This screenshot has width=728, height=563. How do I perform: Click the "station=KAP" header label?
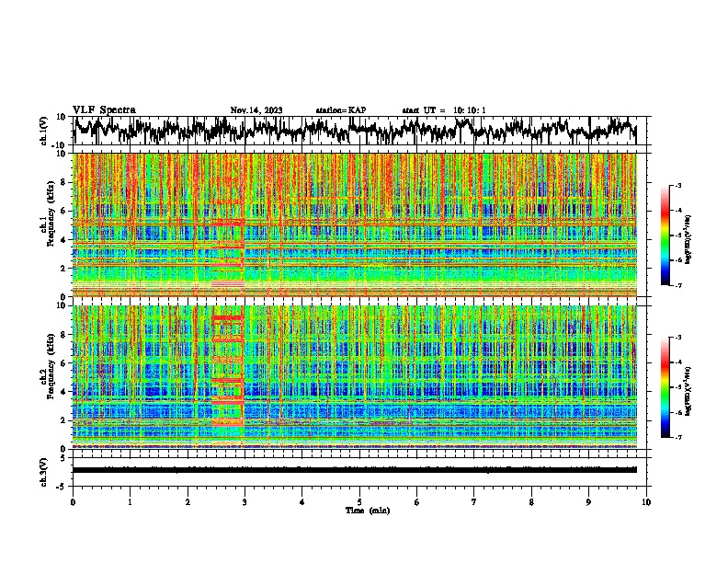pos(341,110)
